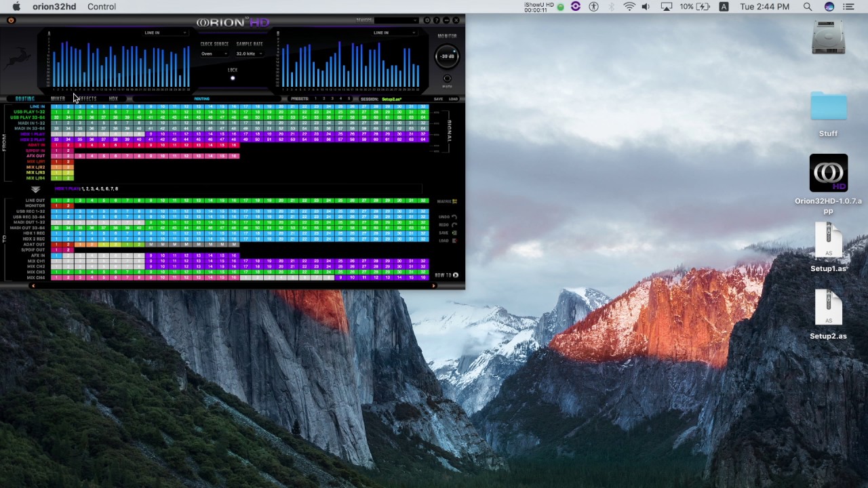The width and height of the screenshot is (868, 488).
Task: Toggle the Mute button under Monitor knob
Action: (x=447, y=79)
